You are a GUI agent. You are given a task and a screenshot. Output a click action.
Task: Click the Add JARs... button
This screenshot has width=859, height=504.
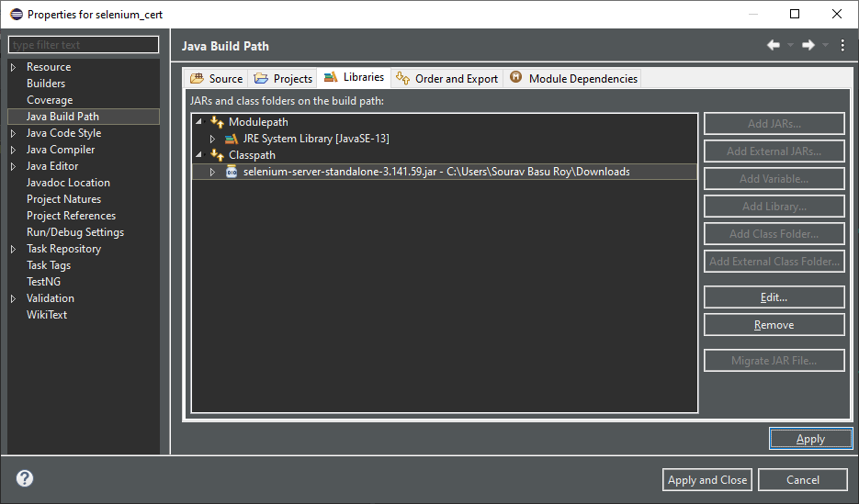(774, 124)
